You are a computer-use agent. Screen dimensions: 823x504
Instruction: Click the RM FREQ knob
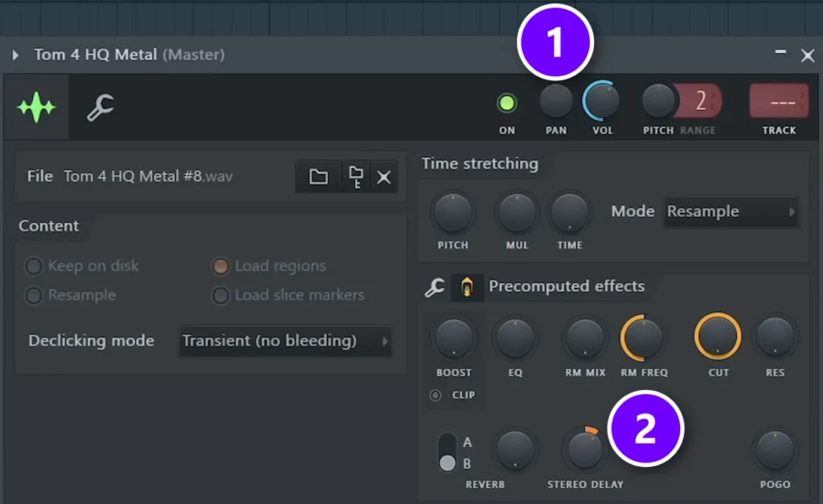(643, 338)
